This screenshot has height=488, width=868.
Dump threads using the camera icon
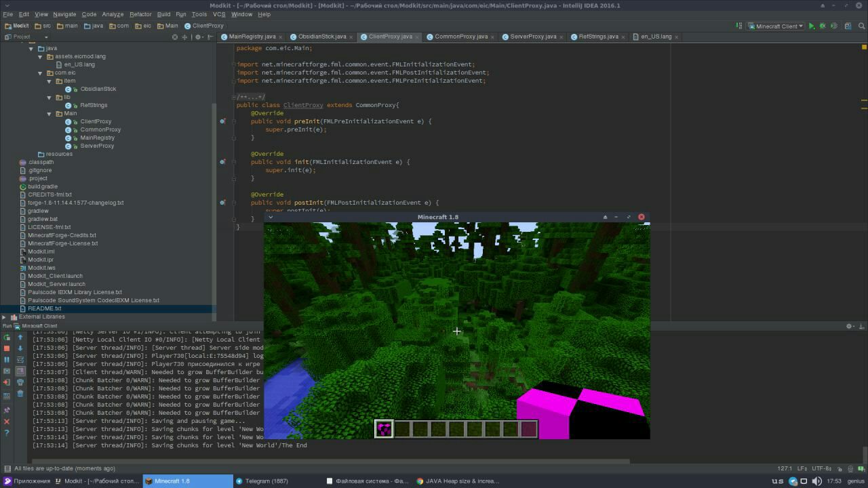(x=7, y=371)
